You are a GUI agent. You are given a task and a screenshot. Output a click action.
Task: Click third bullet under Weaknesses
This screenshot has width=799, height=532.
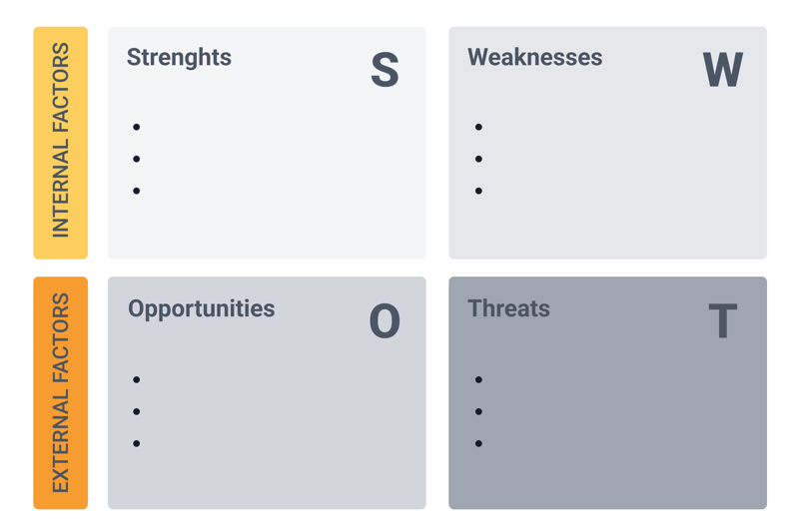pyautogui.click(x=478, y=191)
